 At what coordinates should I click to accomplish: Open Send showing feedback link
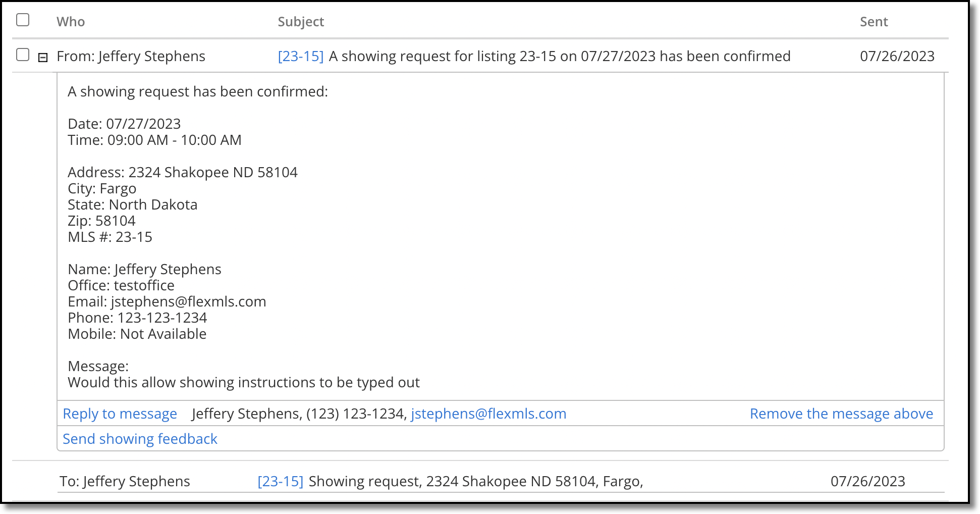pos(140,439)
